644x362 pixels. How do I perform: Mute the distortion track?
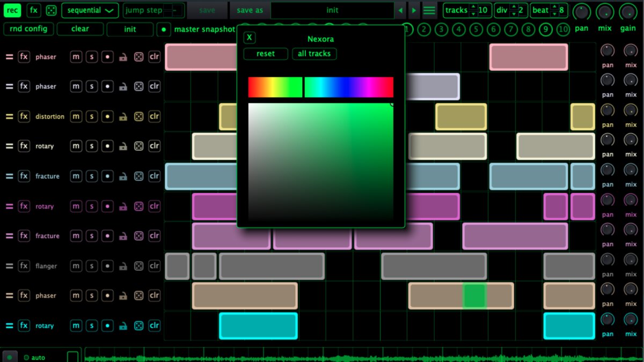pyautogui.click(x=76, y=116)
